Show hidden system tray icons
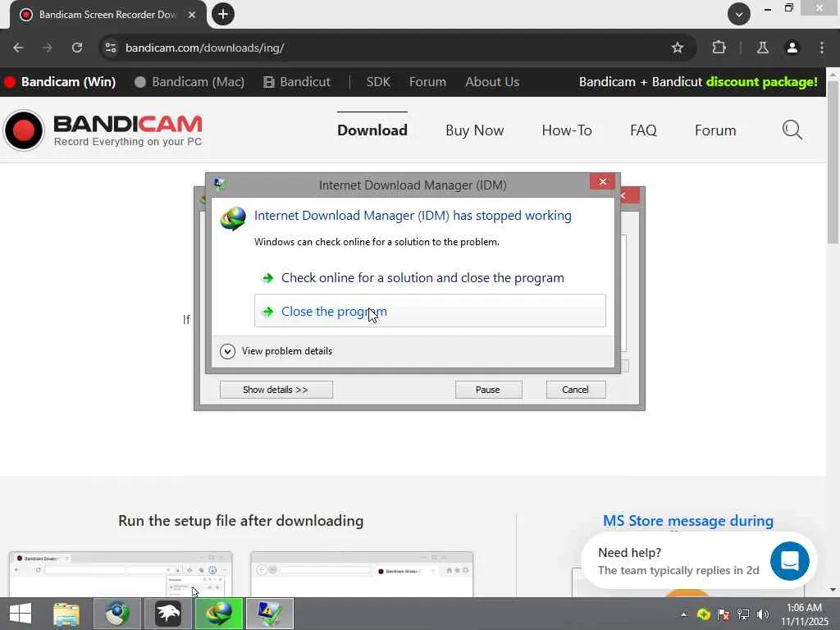Screen dimensions: 840x630 click(683, 614)
